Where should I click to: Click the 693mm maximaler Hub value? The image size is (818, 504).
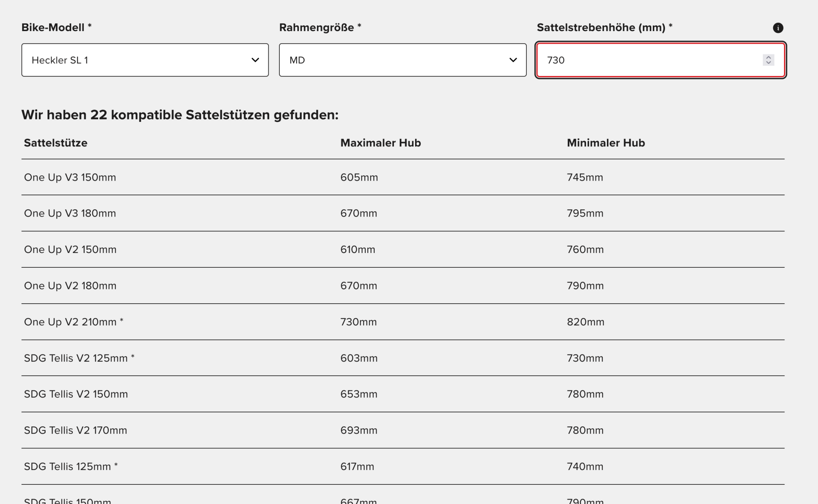coord(359,430)
